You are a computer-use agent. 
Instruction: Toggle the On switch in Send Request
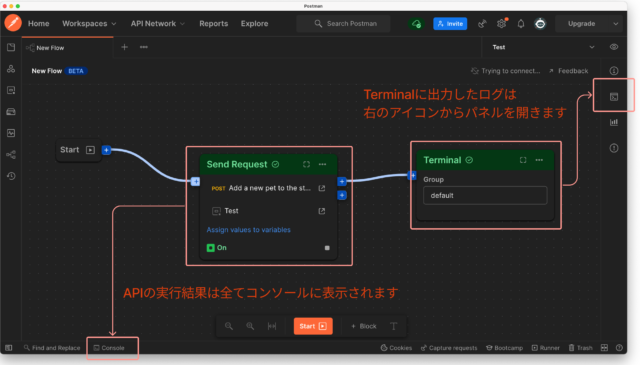(x=211, y=248)
